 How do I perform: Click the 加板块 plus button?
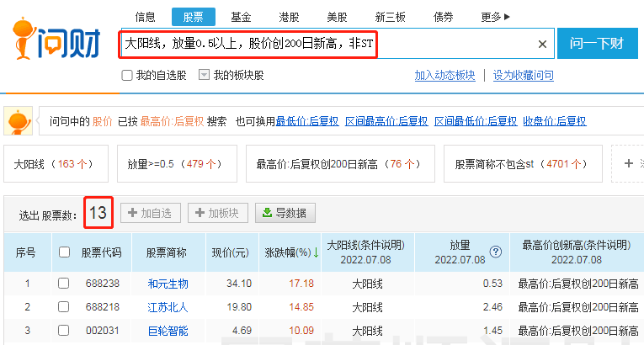coord(217,213)
